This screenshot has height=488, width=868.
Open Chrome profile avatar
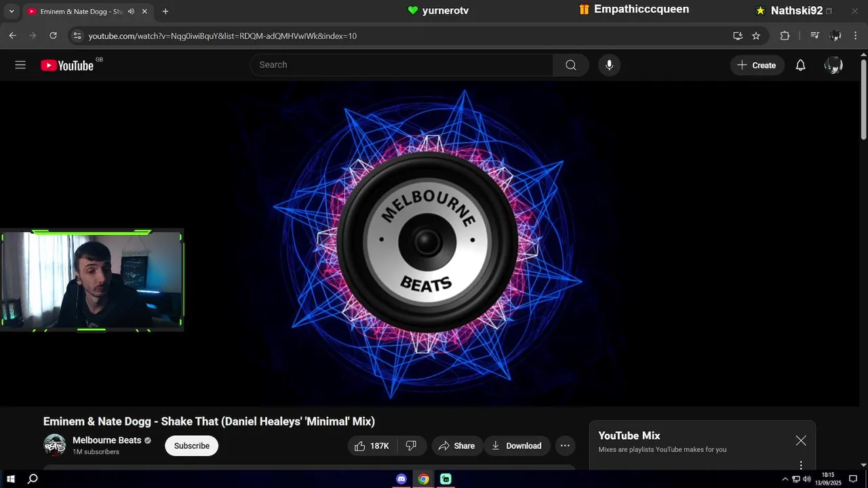[835, 36]
